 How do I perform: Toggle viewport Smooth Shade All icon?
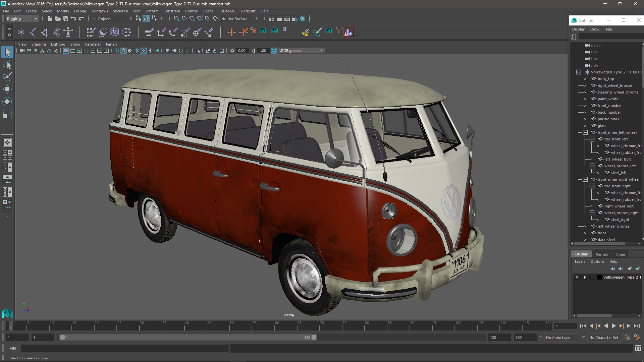click(x=123, y=51)
